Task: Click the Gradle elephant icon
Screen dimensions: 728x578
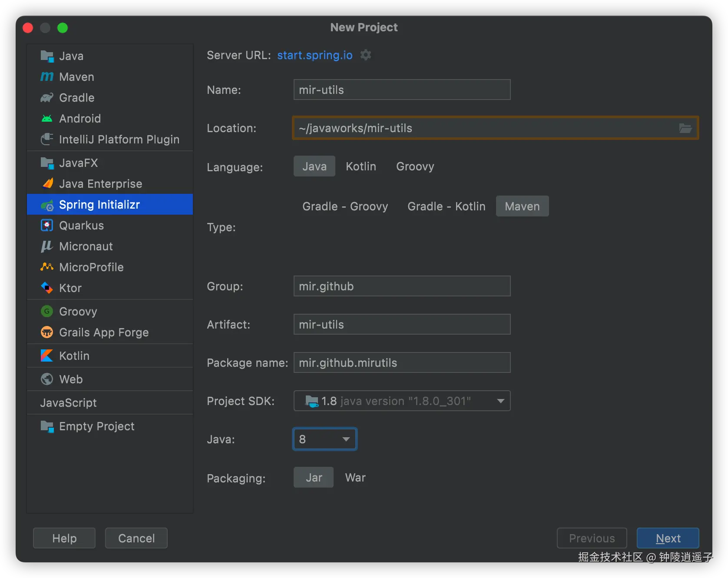Action: click(x=47, y=98)
